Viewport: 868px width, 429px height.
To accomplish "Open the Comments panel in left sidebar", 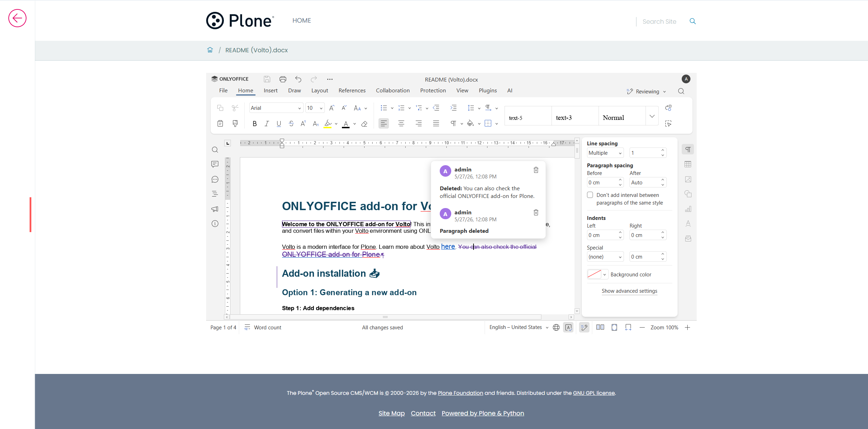I will 215,164.
